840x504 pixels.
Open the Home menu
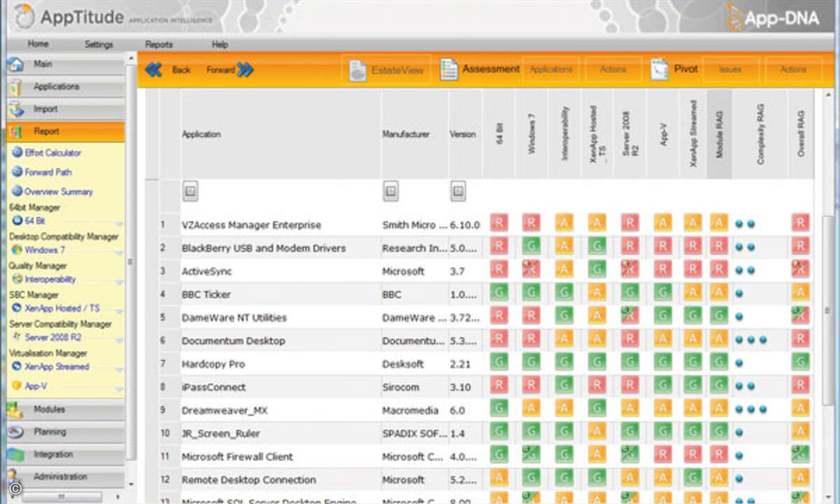38,44
